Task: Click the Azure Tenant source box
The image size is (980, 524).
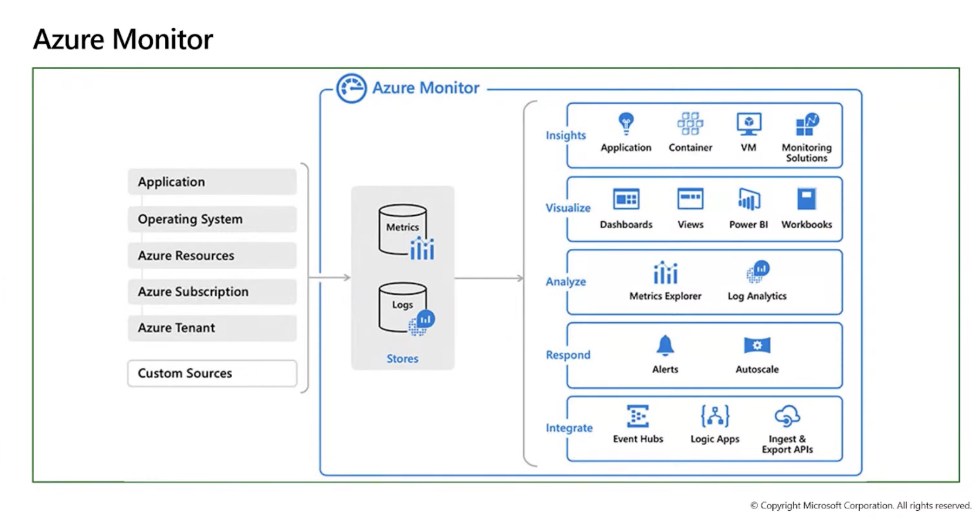Action: (212, 328)
